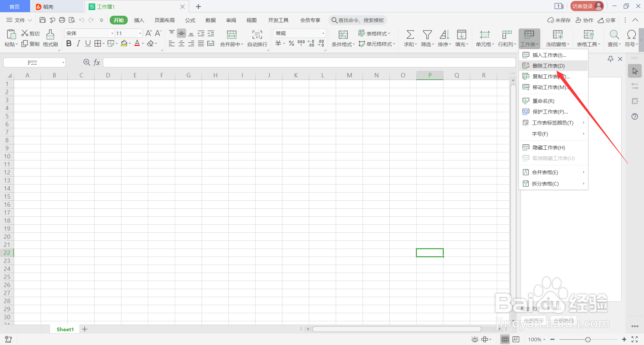Viewport: 644px width, 345px height.
Task: Select Insert Worksheet (插入工作表) menu item
Action: point(553,55)
